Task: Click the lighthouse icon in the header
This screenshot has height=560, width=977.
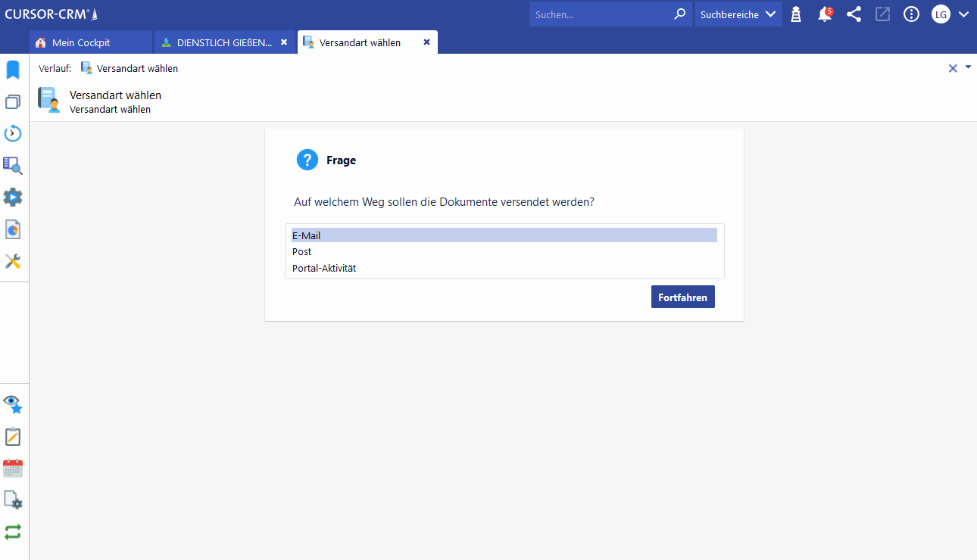Action: (796, 14)
